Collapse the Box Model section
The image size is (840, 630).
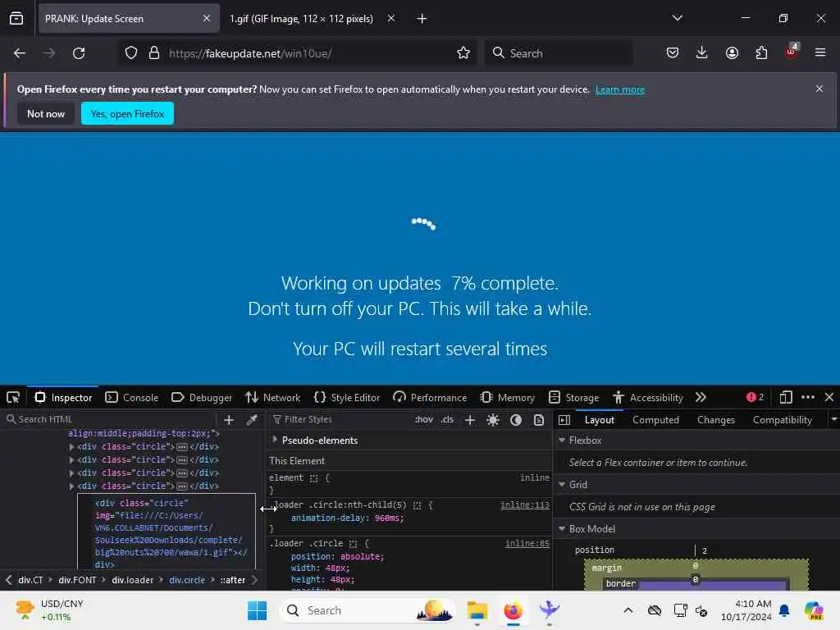[562, 529]
